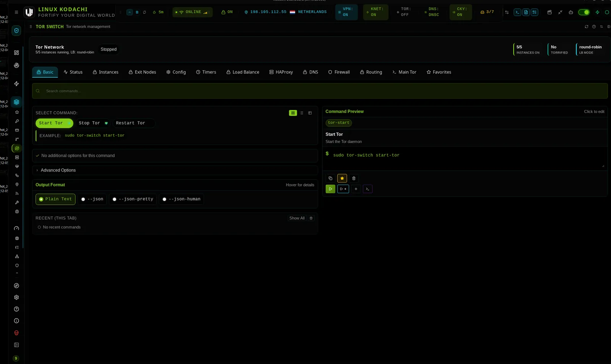
Task: Collapse the sidebar with the panel icon
Action: pos(16,345)
